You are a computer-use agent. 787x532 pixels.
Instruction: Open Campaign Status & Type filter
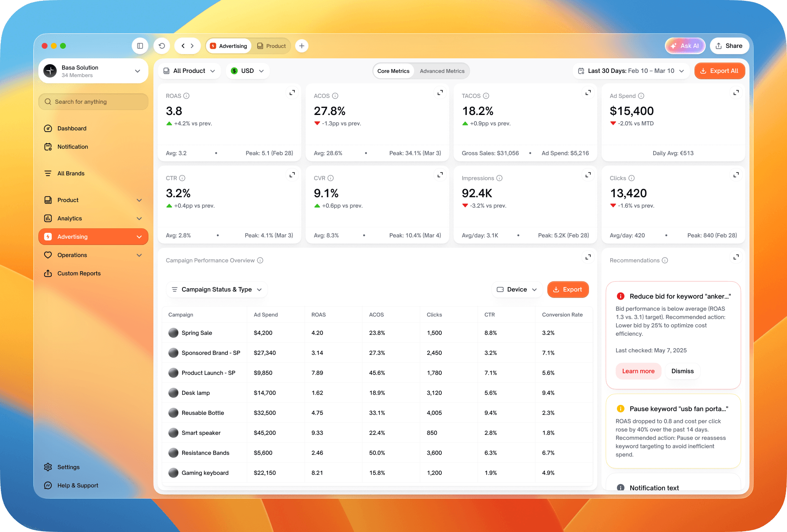[x=217, y=290]
